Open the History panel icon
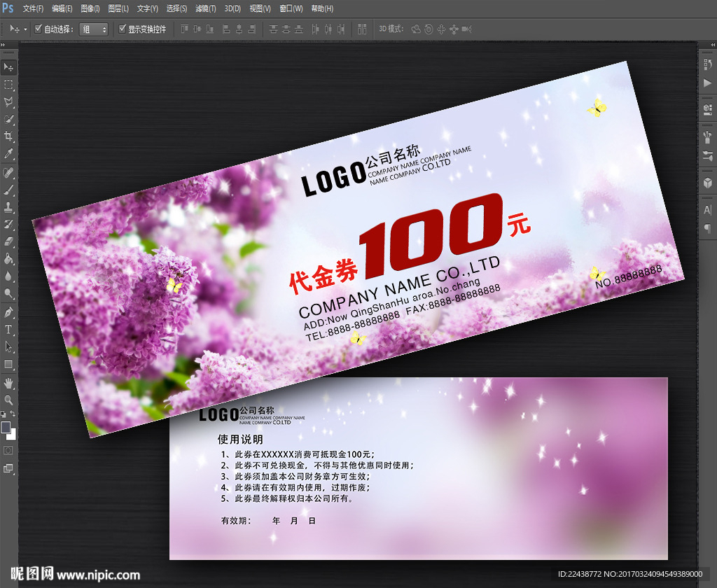This screenshot has width=717, height=588. click(x=707, y=65)
